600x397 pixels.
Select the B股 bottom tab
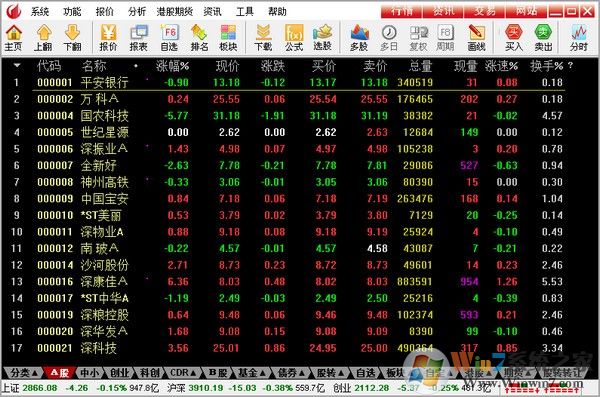(x=218, y=372)
